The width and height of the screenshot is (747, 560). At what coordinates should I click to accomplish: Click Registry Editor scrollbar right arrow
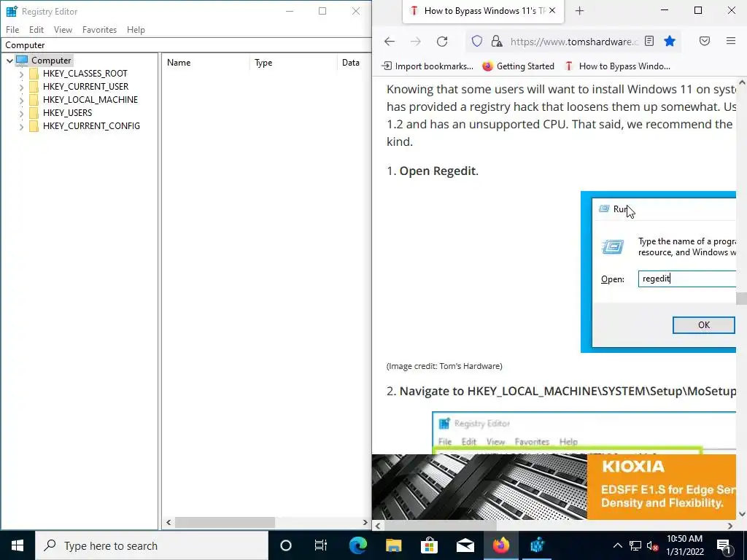[365, 522]
